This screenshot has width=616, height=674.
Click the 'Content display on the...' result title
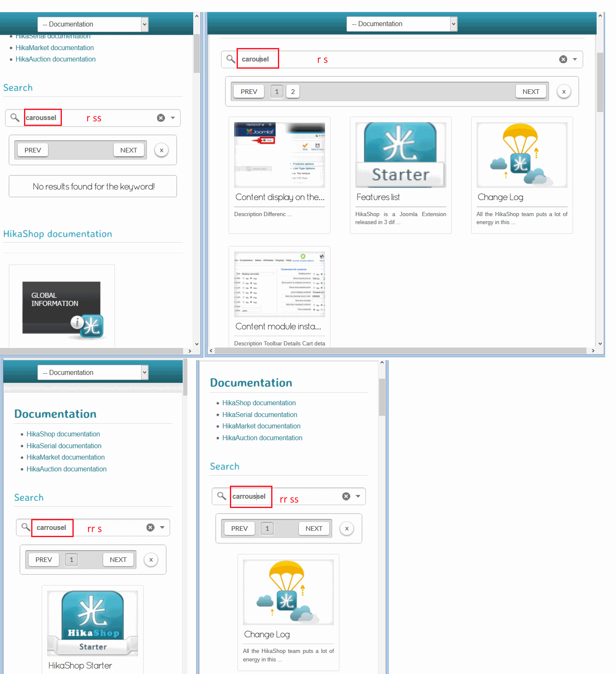280,197
